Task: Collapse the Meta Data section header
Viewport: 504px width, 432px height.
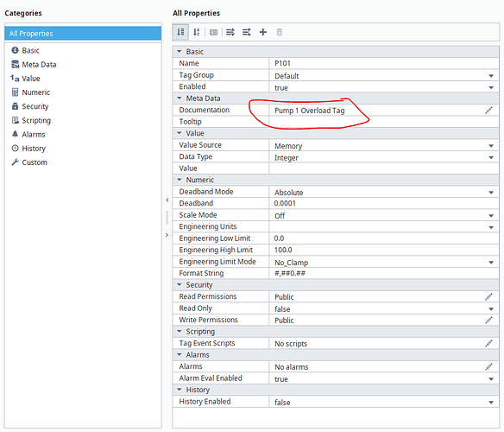Action: click(180, 98)
